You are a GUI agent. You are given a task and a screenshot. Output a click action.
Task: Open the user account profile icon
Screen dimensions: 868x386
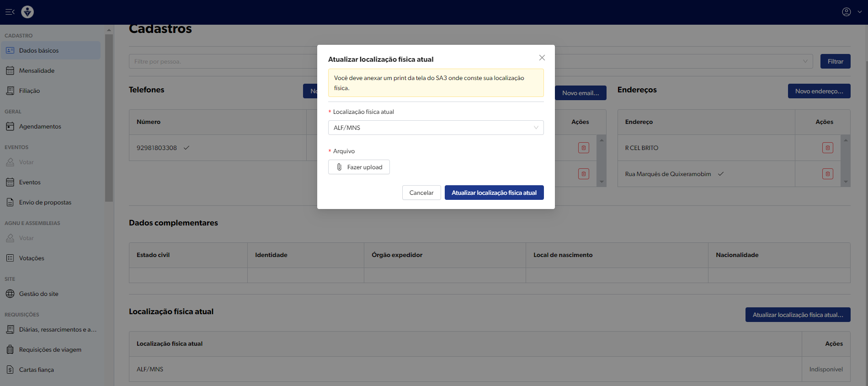pyautogui.click(x=846, y=12)
